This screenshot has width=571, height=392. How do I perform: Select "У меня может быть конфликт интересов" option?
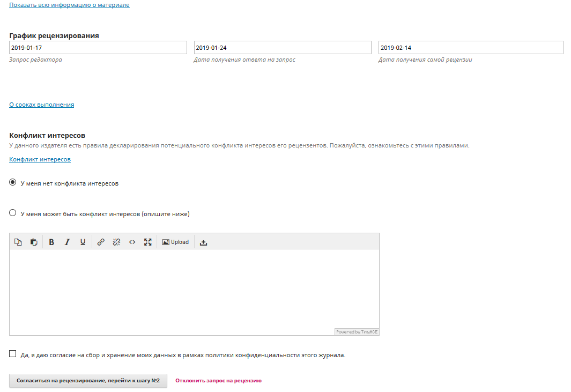coord(13,213)
